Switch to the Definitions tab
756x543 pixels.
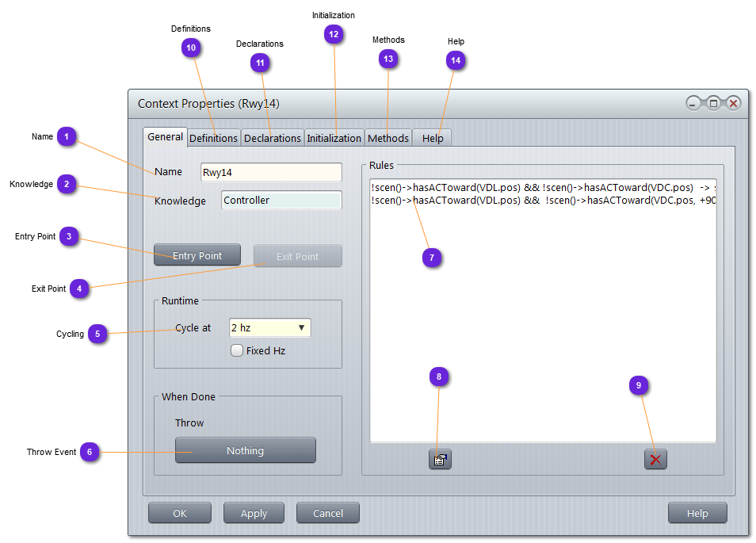pos(213,138)
